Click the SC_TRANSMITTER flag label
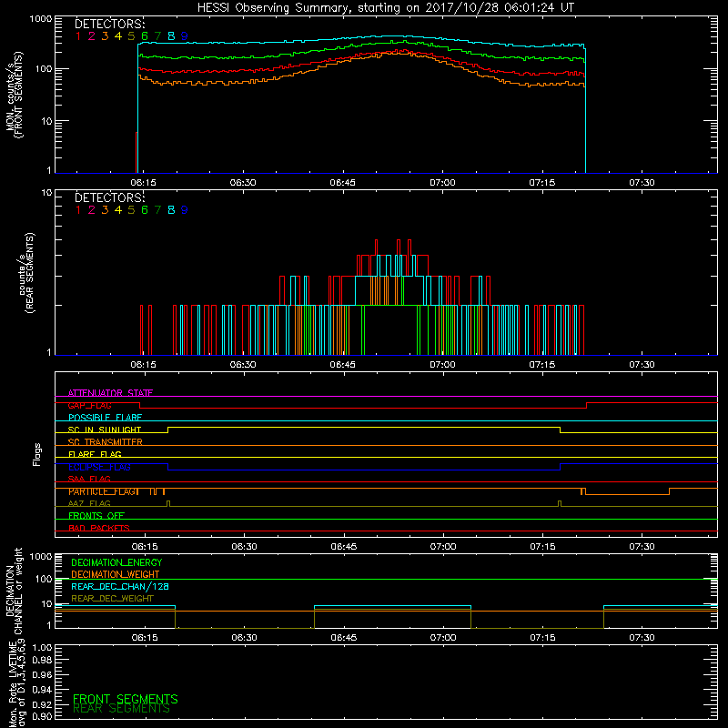The height and width of the screenshot is (728, 728). pos(106,442)
